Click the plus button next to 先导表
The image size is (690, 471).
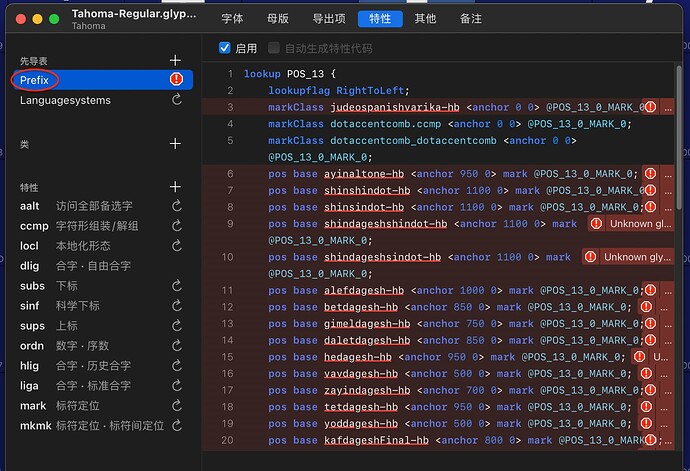coord(176,60)
